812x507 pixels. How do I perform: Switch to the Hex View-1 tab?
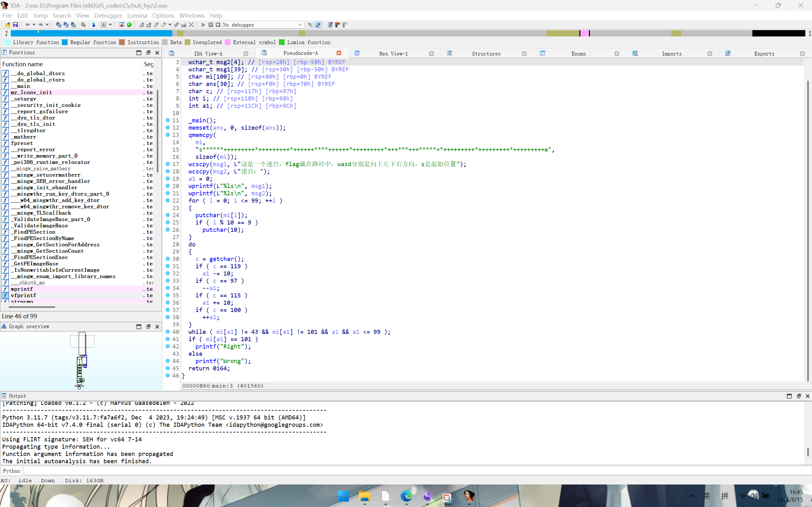click(x=393, y=54)
